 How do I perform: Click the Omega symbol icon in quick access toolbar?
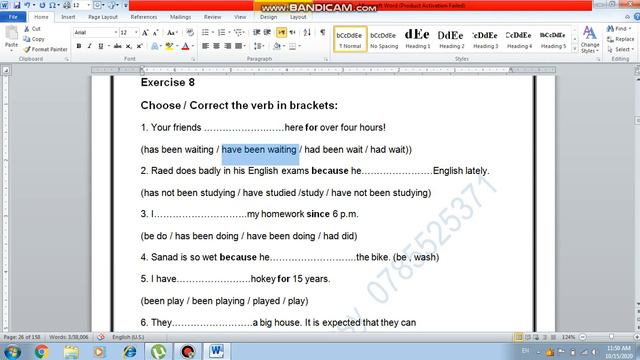point(53,5)
